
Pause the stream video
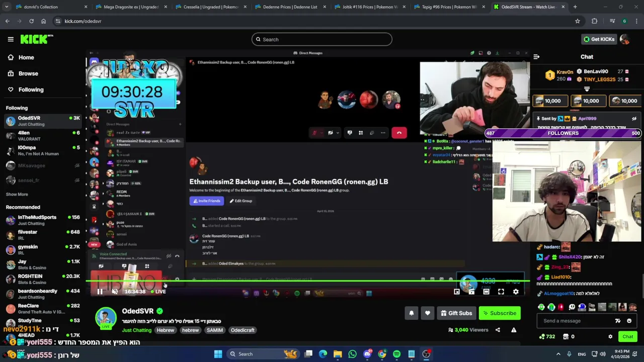(100, 292)
